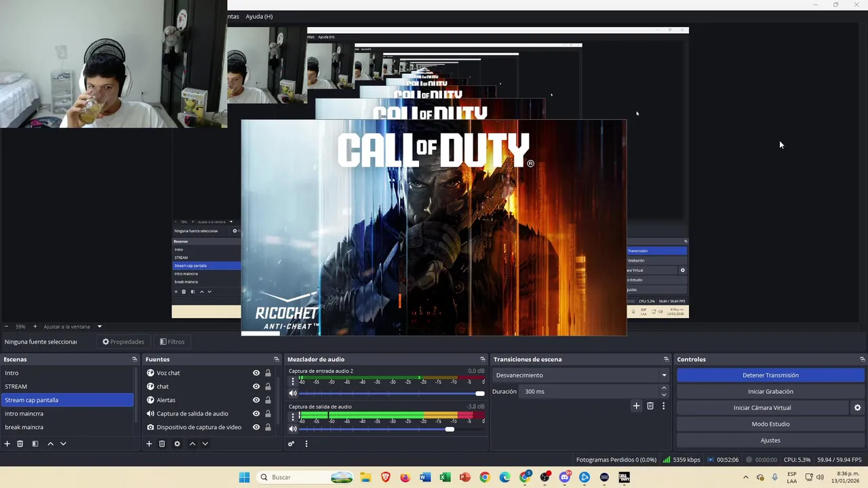
Task: Remove scene transition with trash icon
Action: 650,406
